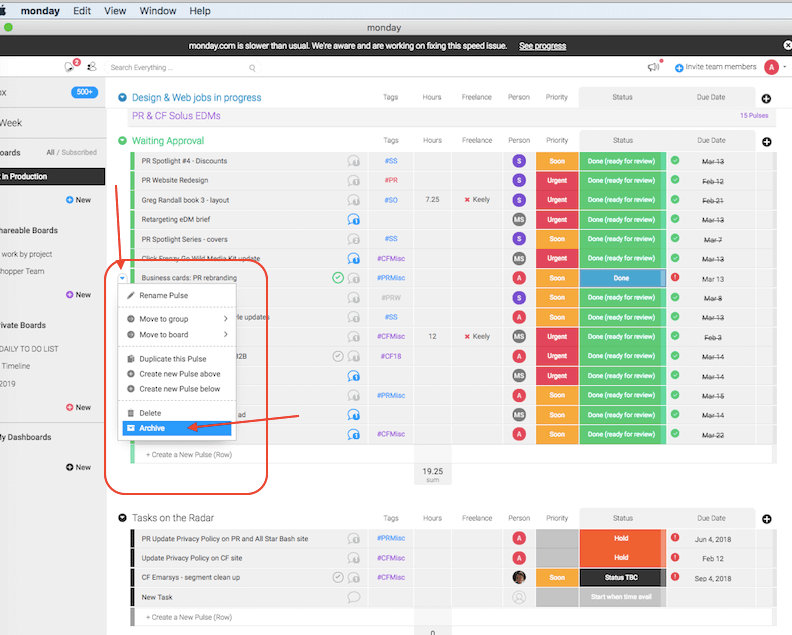The height and width of the screenshot is (635, 792).
Task: Follow the See progress link in the banner
Action: [542, 46]
